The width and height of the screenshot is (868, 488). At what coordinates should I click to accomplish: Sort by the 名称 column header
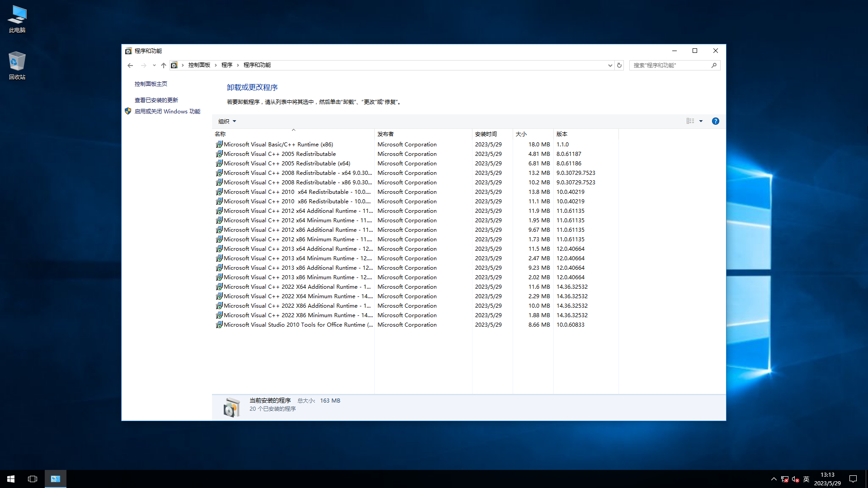pyautogui.click(x=220, y=134)
